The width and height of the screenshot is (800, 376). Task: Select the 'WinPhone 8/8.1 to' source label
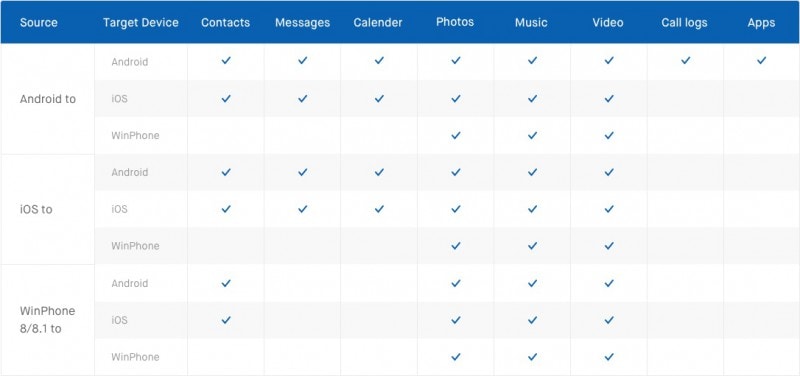(x=47, y=320)
